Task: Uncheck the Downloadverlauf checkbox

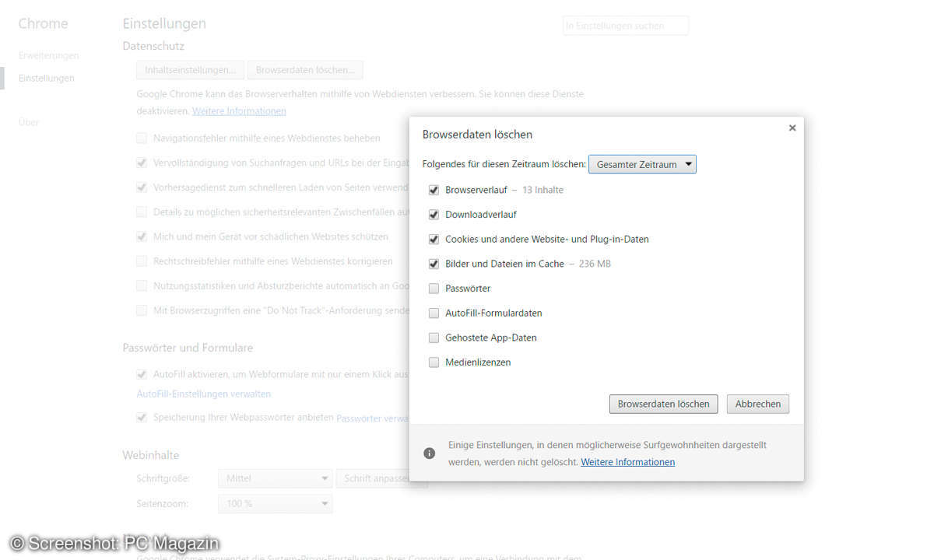Action: (x=434, y=215)
